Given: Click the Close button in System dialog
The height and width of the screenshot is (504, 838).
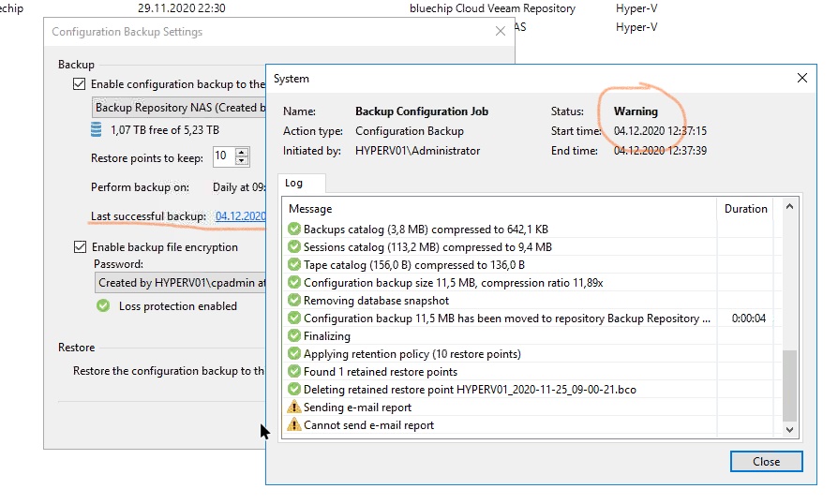Looking at the screenshot, I should pos(767,461).
